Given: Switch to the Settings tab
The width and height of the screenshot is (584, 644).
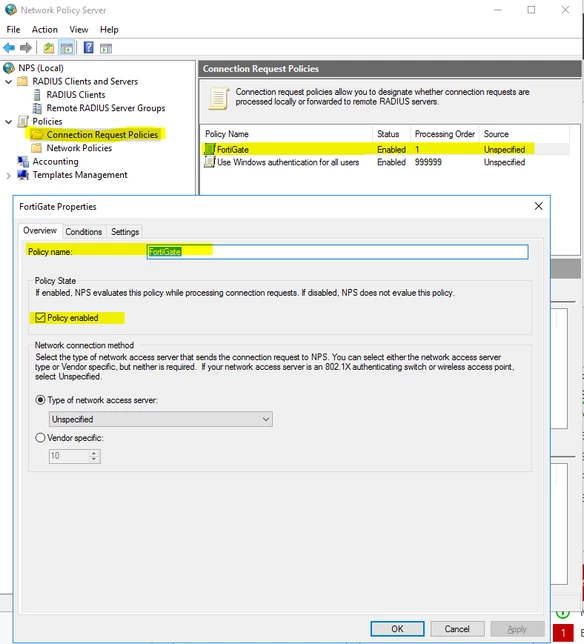Looking at the screenshot, I should pos(125,232).
